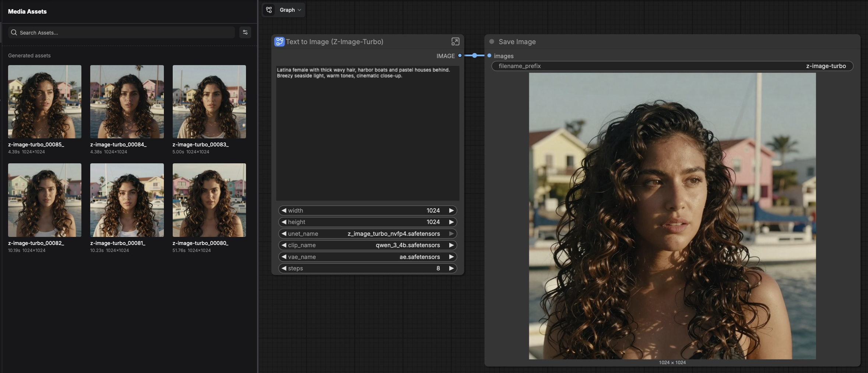The width and height of the screenshot is (868, 373).
Task: Click the search magnifier icon
Action: point(14,32)
